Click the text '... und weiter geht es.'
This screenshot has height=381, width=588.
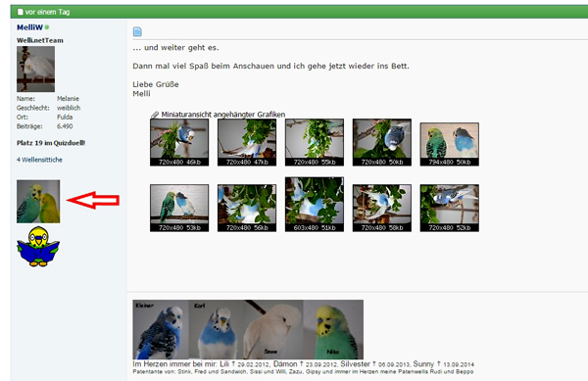point(175,48)
